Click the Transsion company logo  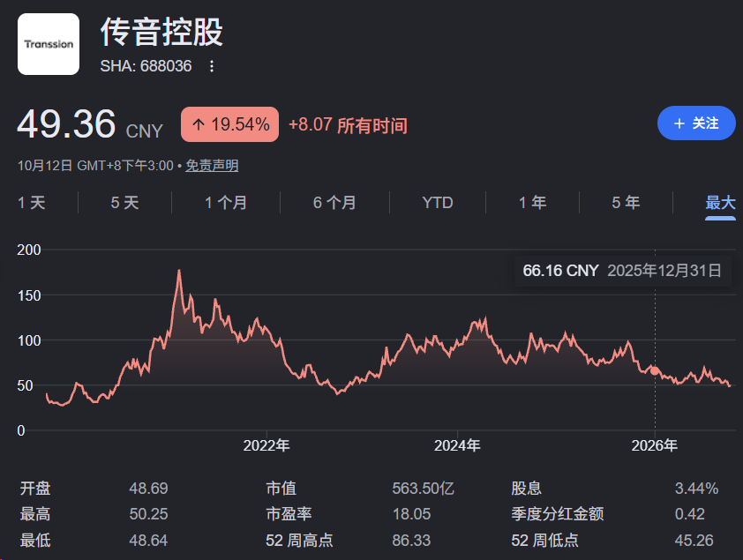(49, 44)
